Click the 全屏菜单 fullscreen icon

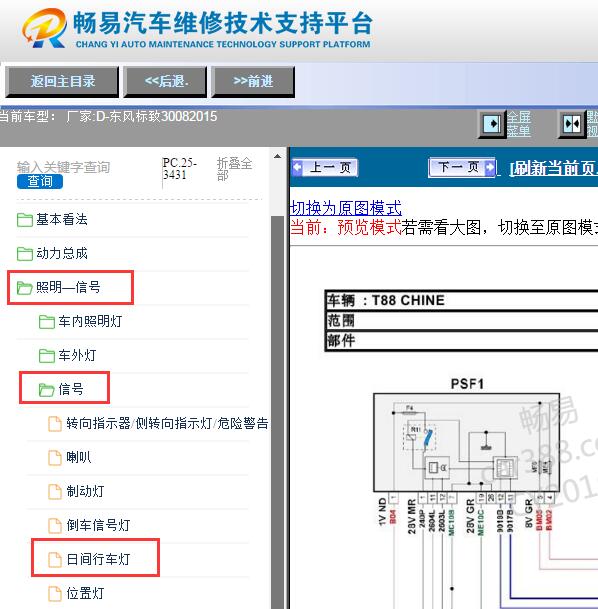492,124
